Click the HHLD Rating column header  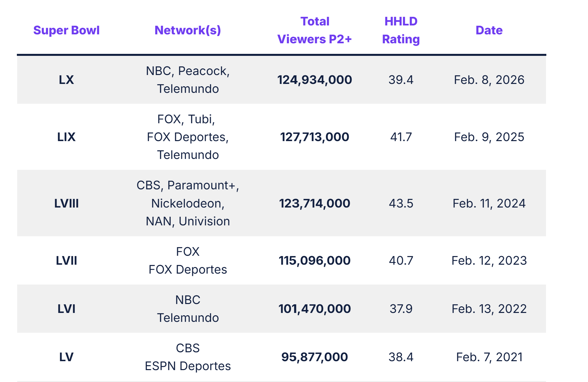click(x=401, y=30)
